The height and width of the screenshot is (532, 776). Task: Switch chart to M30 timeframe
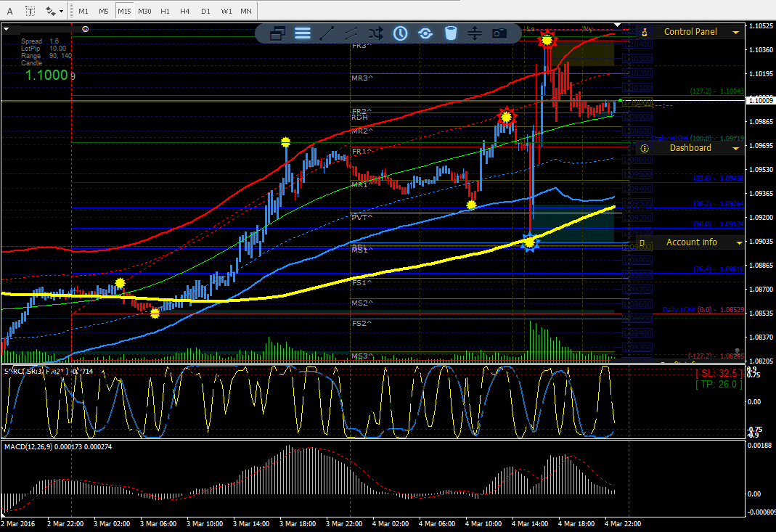(144, 11)
